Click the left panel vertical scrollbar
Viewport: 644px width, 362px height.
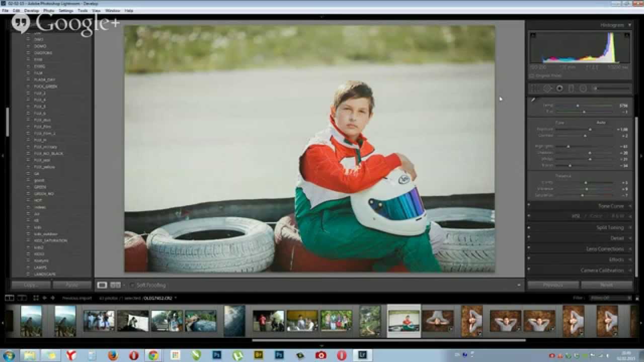click(7, 122)
